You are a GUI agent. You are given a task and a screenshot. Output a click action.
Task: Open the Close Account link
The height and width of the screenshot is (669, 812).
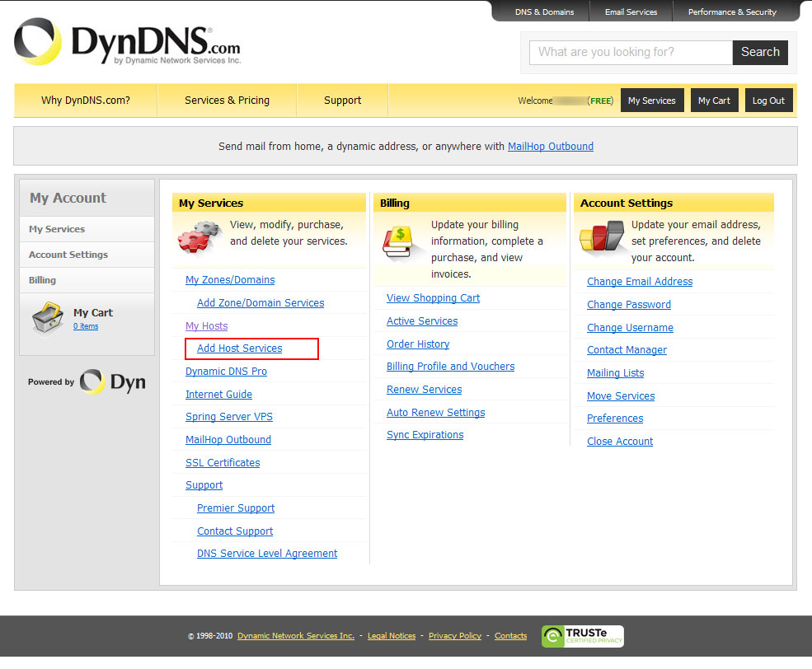(619, 442)
